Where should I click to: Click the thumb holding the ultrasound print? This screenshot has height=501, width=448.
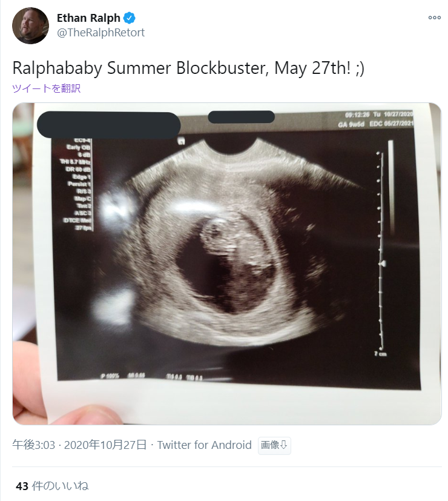(86, 414)
